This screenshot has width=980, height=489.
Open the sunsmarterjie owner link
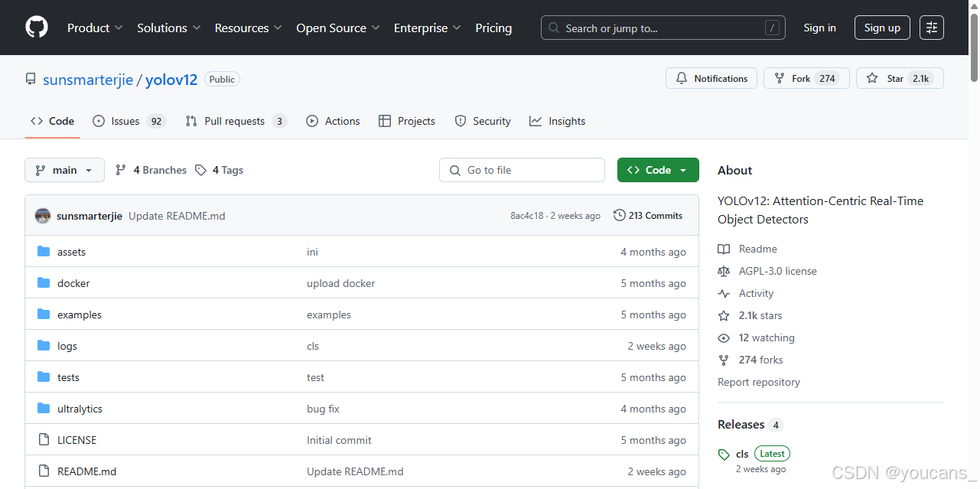tap(88, 80)
